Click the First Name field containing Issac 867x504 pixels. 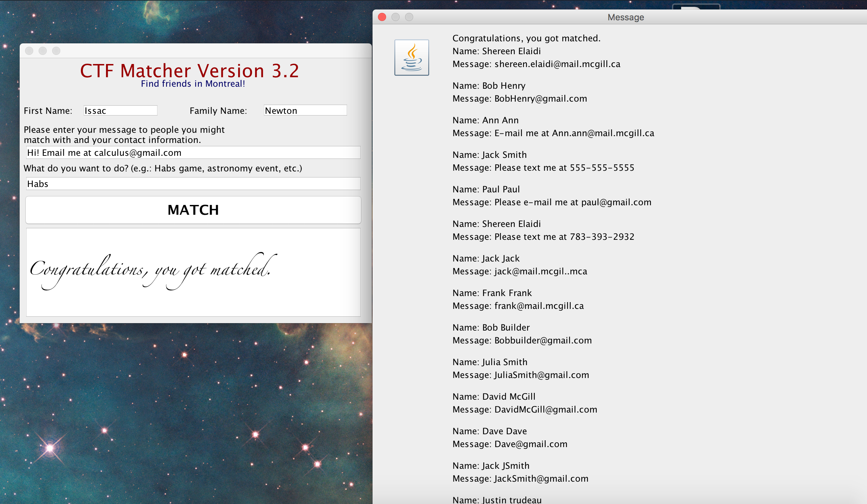pos(121,110)
